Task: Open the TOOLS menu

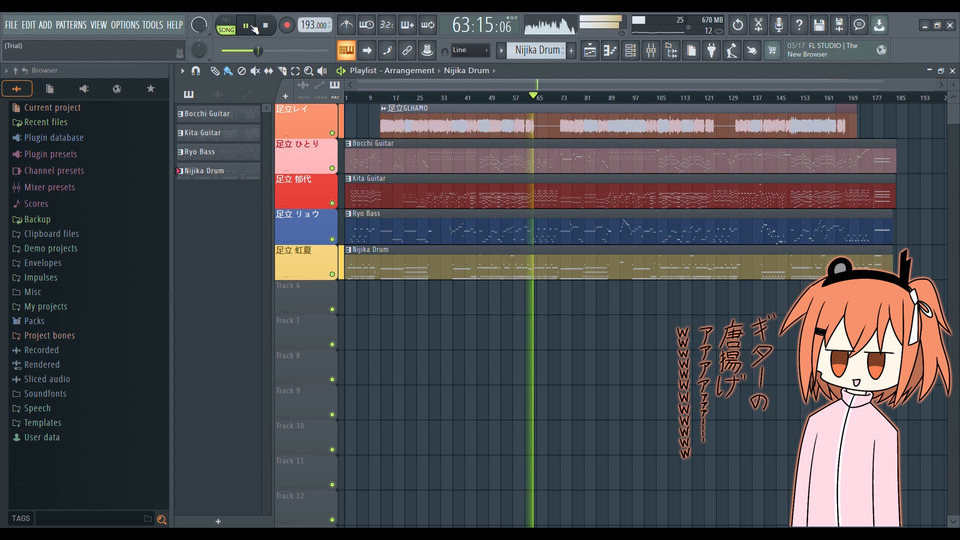Action: click(152, 25)
